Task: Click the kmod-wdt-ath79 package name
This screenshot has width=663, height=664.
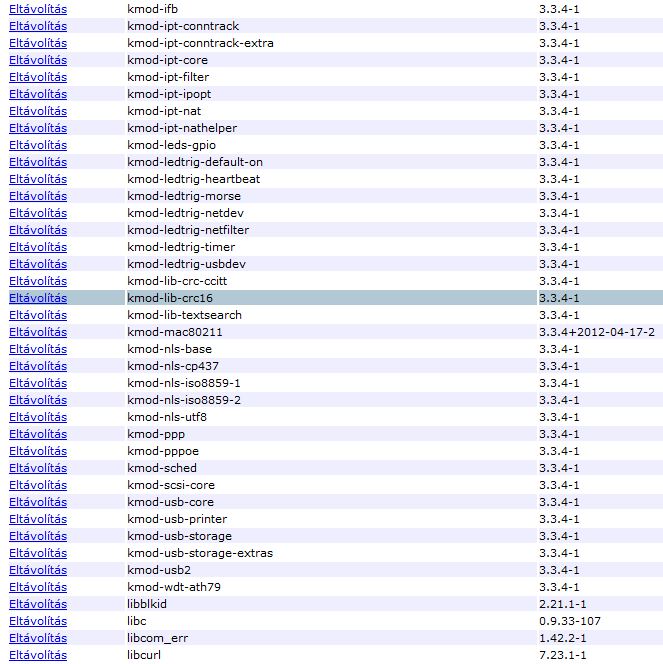Action: click(x=174, y=587)
